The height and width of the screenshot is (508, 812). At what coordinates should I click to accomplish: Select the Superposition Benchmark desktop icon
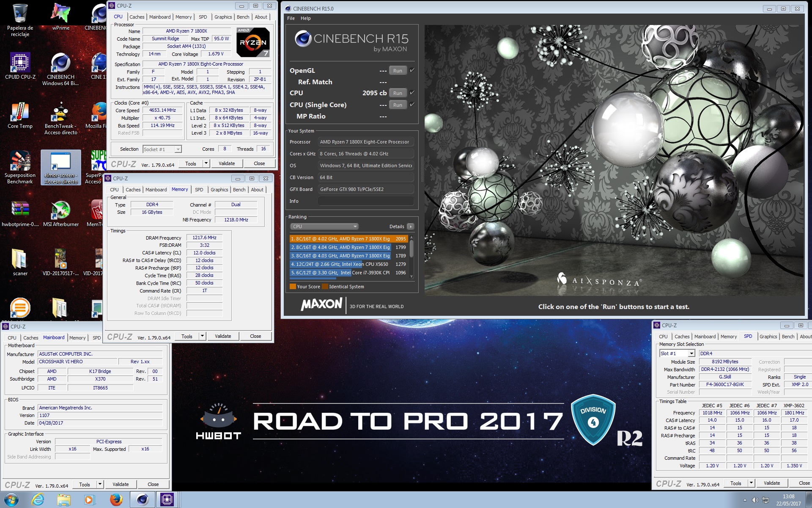20,168
